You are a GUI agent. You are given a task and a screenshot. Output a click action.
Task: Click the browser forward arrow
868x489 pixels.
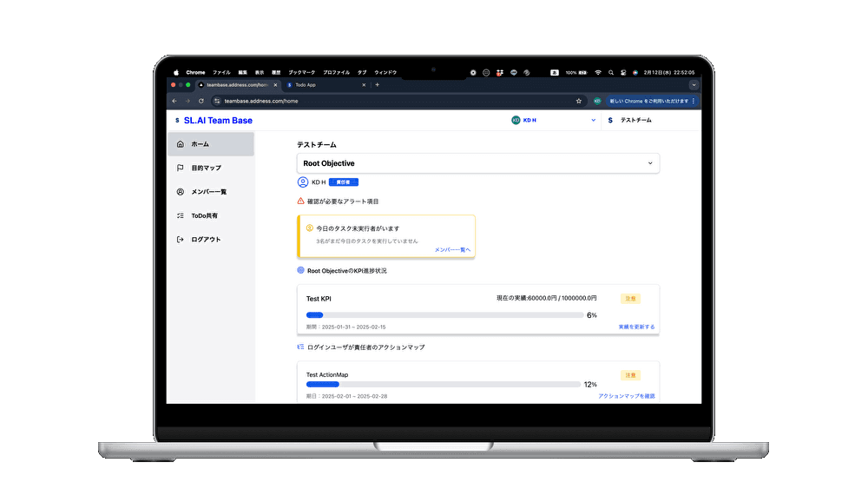pyautogui.click(x=187, y=101)
